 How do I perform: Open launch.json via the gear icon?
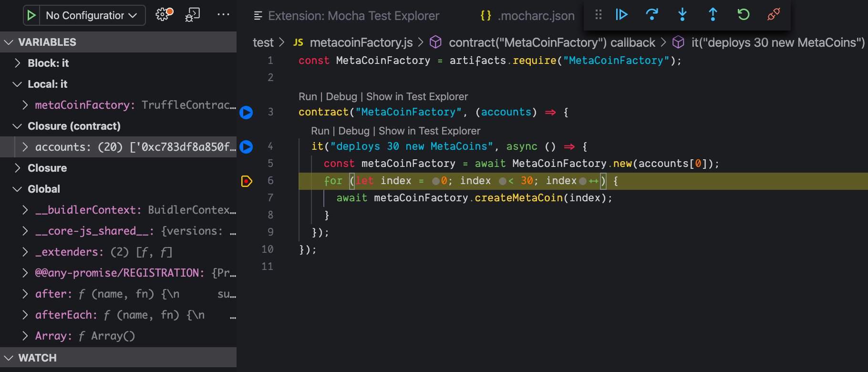pyautogui.click(x=164, y=15)
